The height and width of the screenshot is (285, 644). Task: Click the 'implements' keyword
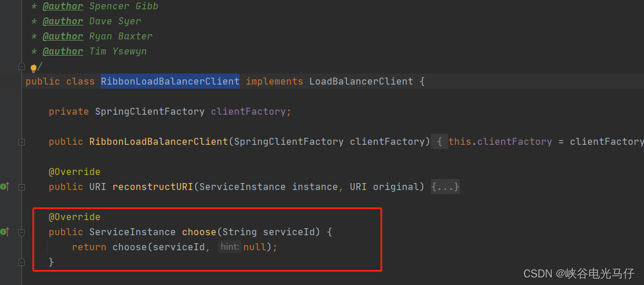275,81
